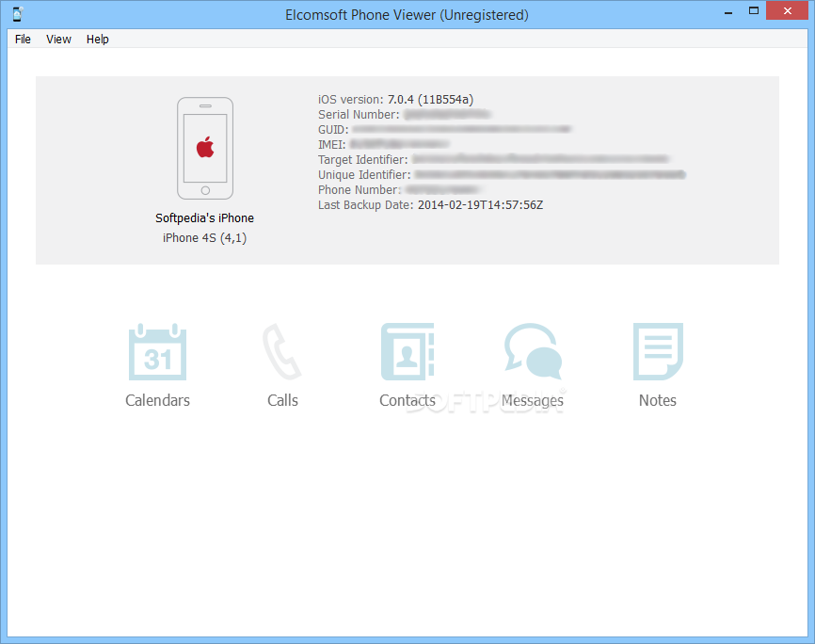
Task: Maximize the Elcomsoft Phone Viewer window
Action: point(753,11)
